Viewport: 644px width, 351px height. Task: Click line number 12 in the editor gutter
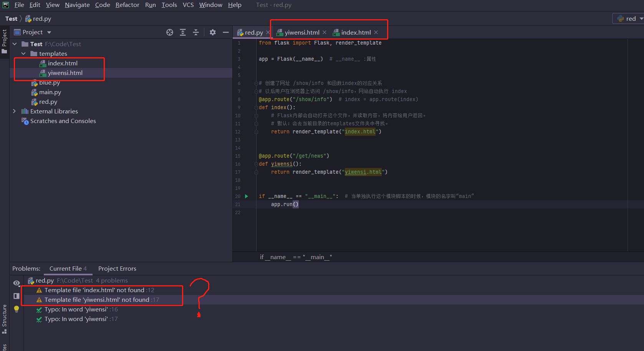tap(238, 132)
